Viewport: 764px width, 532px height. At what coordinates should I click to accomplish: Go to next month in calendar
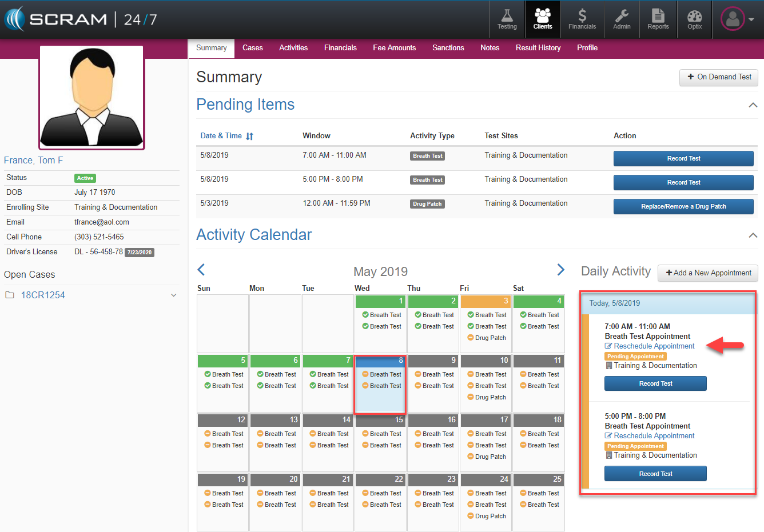(x=560, y=270)
